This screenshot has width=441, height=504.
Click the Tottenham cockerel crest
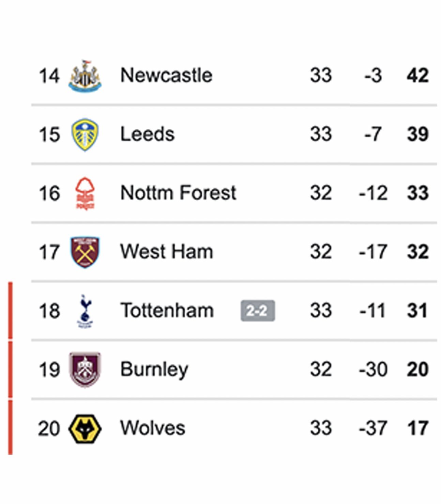[x=85, y=311]
